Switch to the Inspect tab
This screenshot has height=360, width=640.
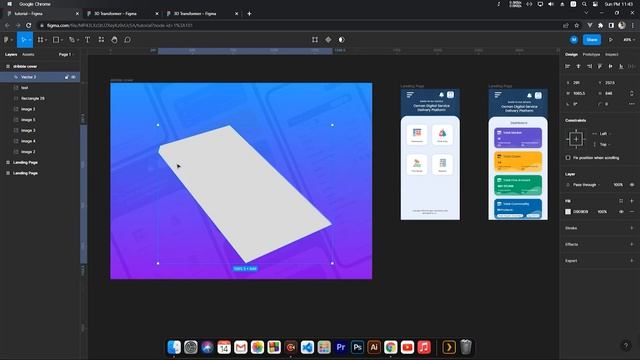click(x=611, y=54)
